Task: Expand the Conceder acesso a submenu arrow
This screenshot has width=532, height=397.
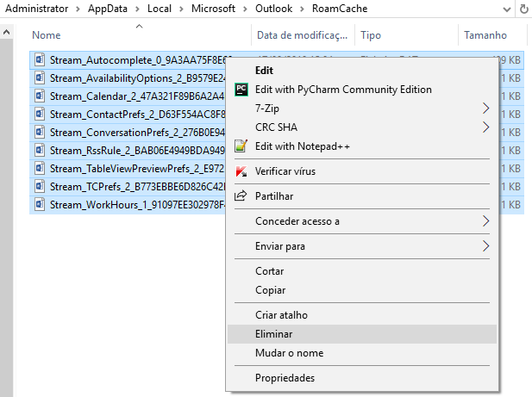Action: click(x=485, y=221)
